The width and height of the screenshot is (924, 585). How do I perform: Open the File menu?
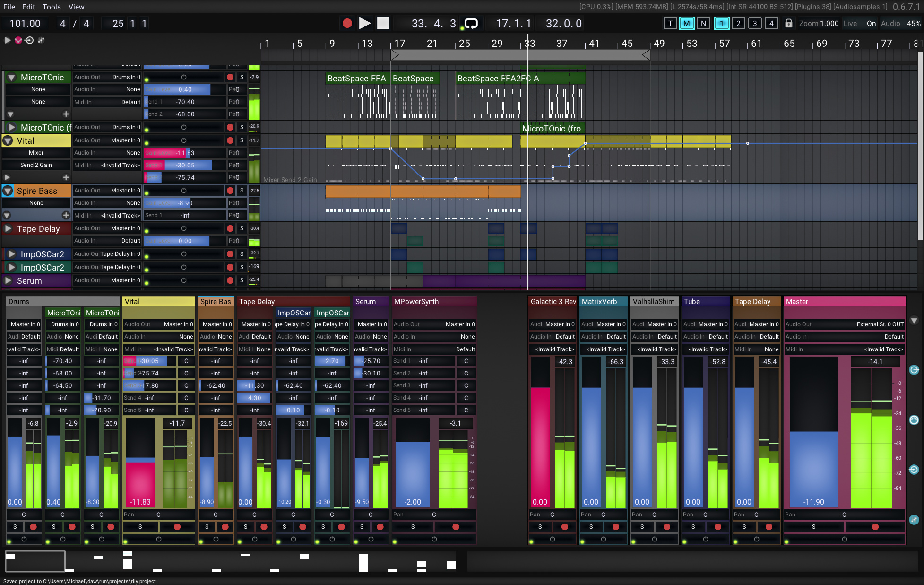[x=9, y=7]
